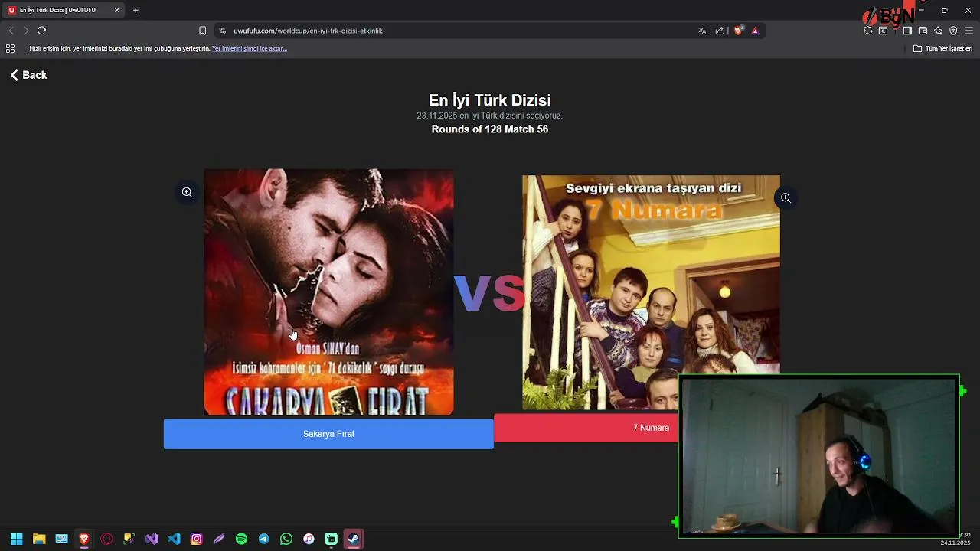Navigate back with browser back arrow
Viewport: 980px width, 551px height.
(11, 31)
